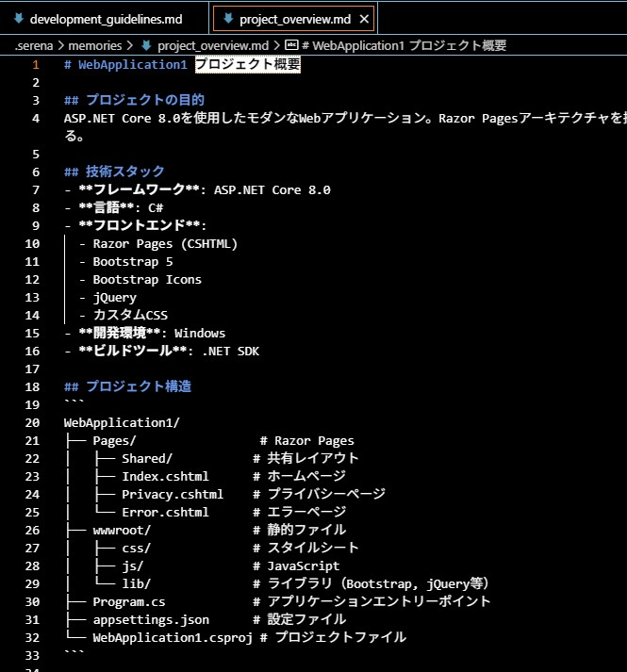Image resolution: width=627 pixels, height=672 pixels.
Task: Click 'Index.cshtml' in project structure
Action: [x=165, y=477]
